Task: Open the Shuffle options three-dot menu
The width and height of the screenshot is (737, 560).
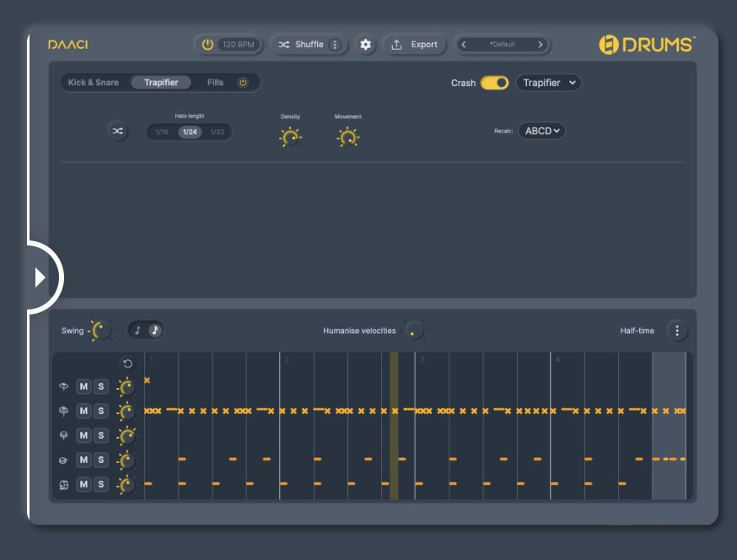Action: click(x=335, y=45)
